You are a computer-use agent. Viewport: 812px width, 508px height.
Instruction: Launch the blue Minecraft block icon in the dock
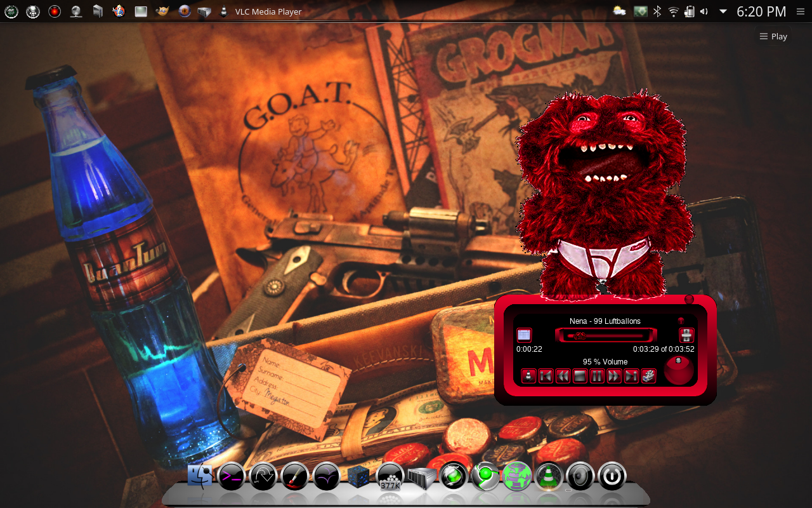(358, 476)
